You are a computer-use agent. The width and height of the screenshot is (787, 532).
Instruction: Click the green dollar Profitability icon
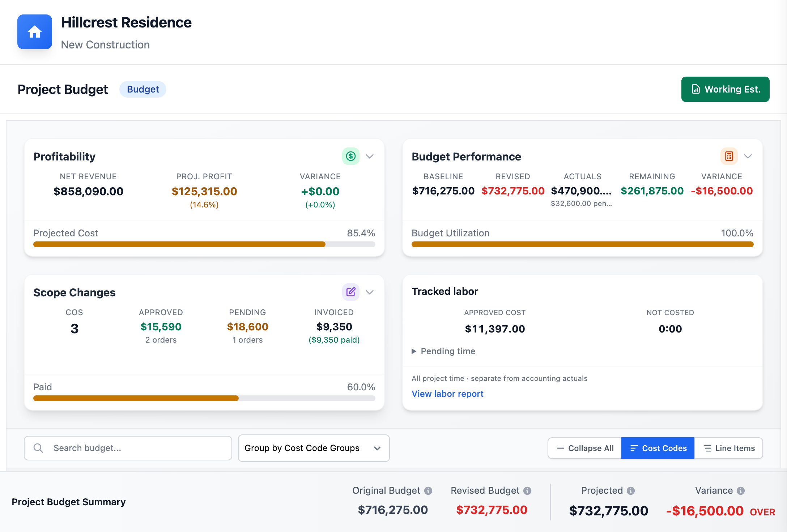click(350, 156)
